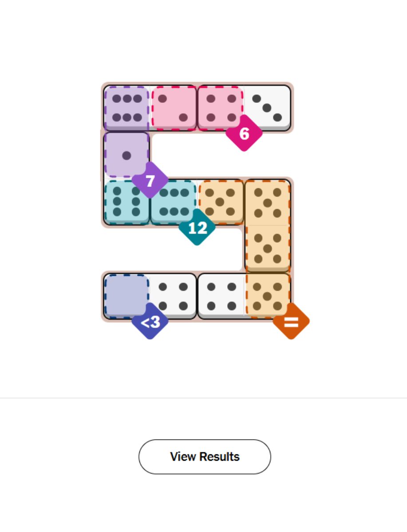Select the purple six-pip domino half
The image size is (407, 532).
[127, 108]
